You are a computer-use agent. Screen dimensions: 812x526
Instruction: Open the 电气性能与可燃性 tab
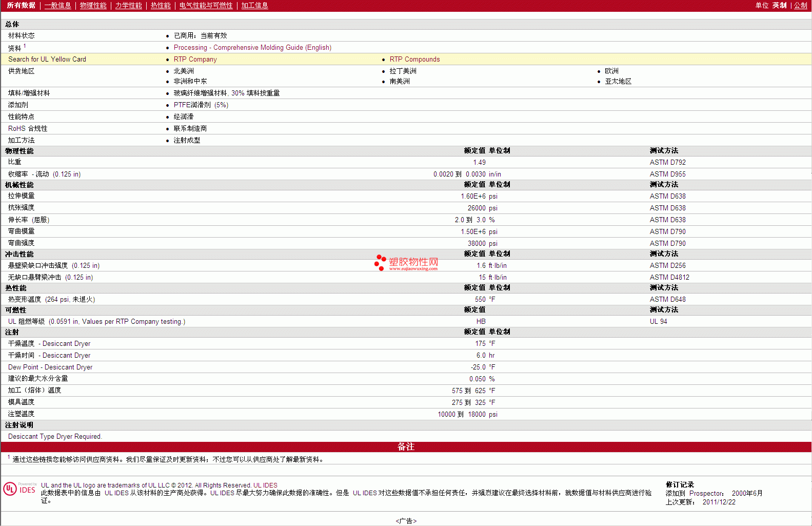(x=206, y=6)
